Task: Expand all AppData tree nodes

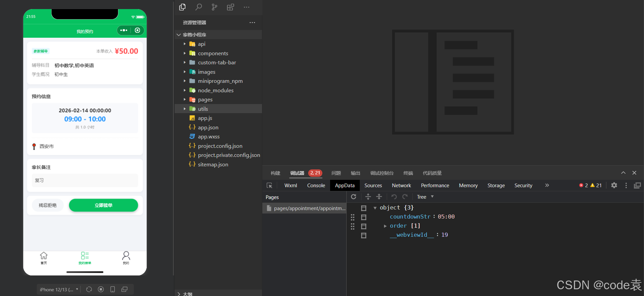Action: pos(368,197)
